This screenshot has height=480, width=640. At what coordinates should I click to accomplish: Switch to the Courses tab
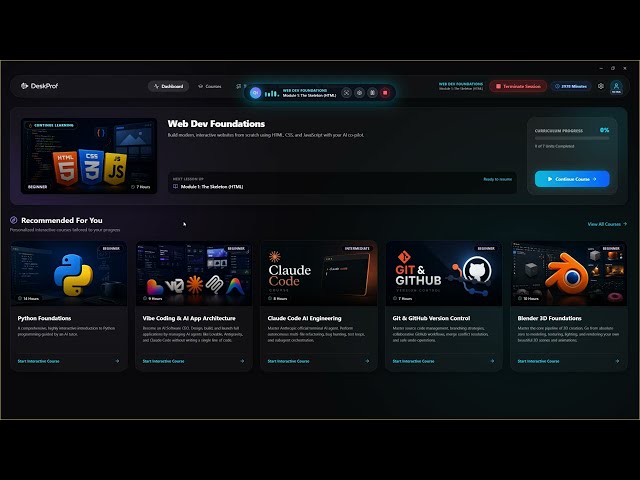[x=209, y=86]
